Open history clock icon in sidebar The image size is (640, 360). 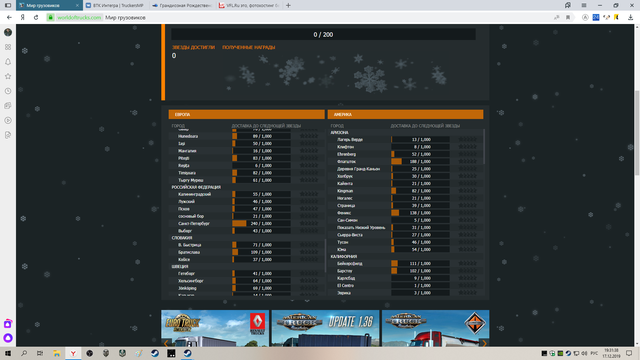click(8, 91)
